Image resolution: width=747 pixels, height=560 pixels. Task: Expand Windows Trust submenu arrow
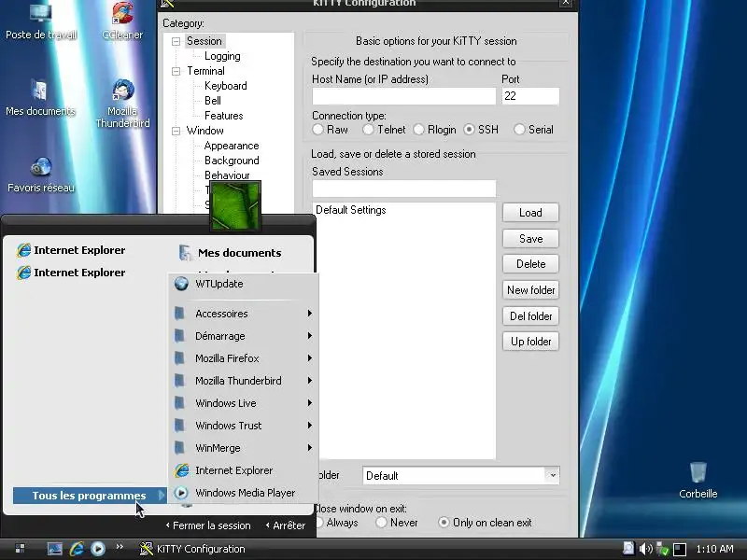point(310,426)
